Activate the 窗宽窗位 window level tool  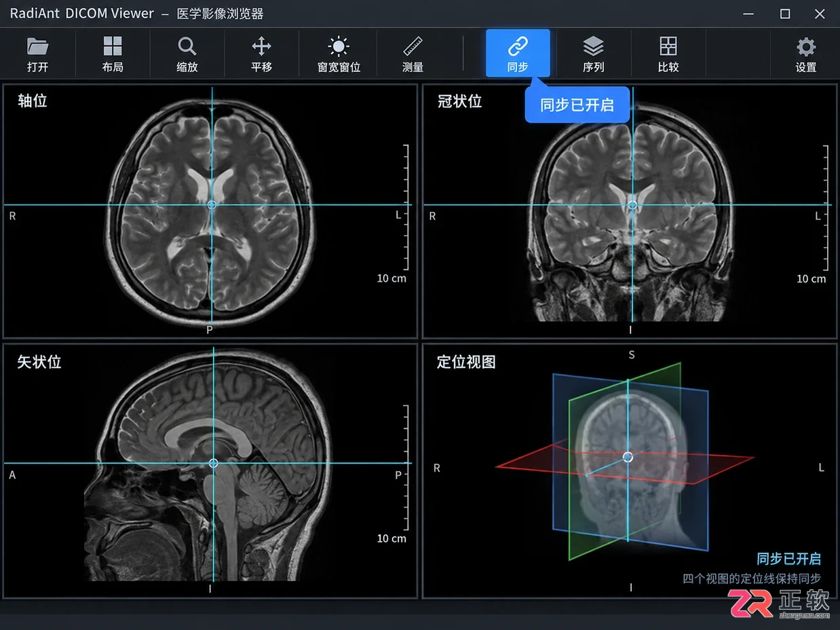[x=339, y=54]
